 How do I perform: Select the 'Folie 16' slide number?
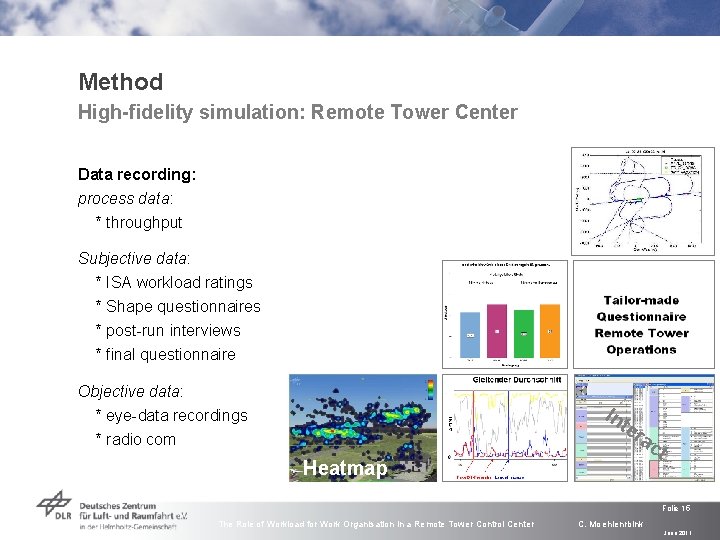pyautogui.click(x=676, y=508)
